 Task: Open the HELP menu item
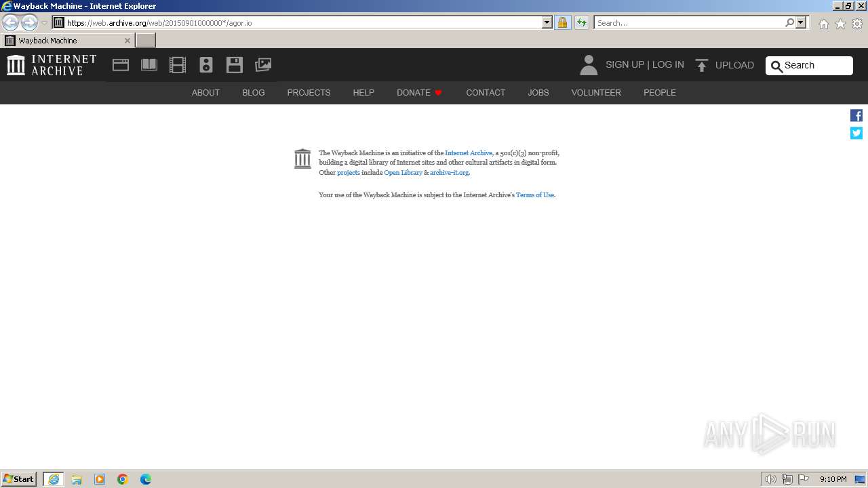coord(363,93)
